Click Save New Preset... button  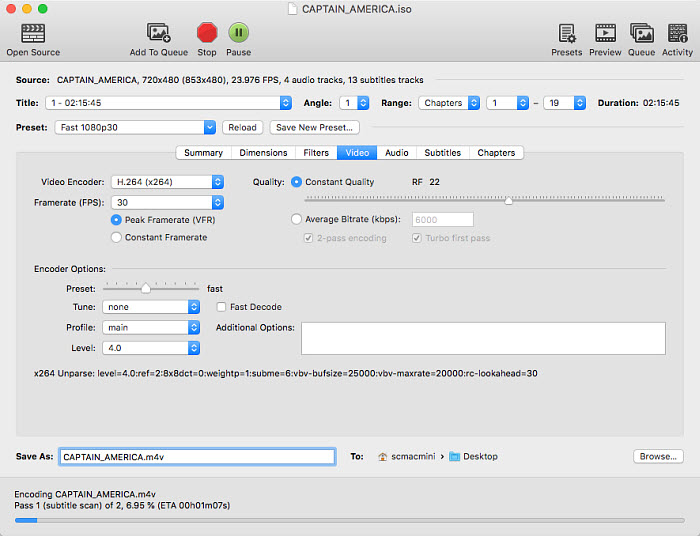pyautogui.click(x=314, y=128)
